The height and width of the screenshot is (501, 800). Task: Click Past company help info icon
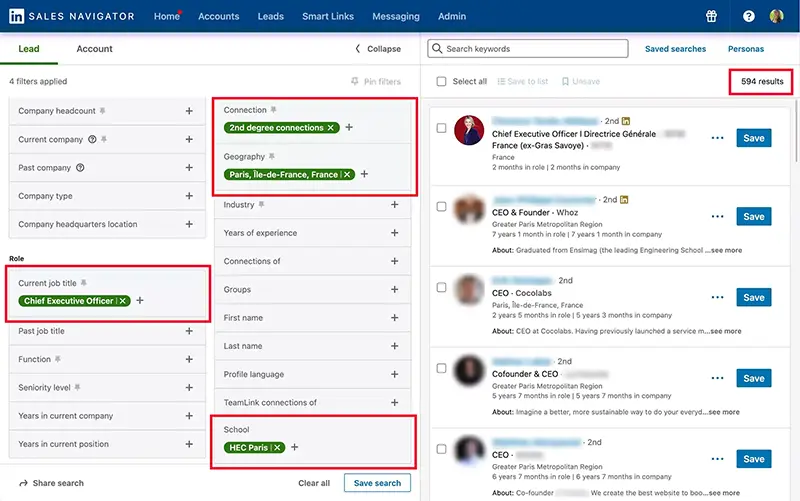click(x=80, y=167)
